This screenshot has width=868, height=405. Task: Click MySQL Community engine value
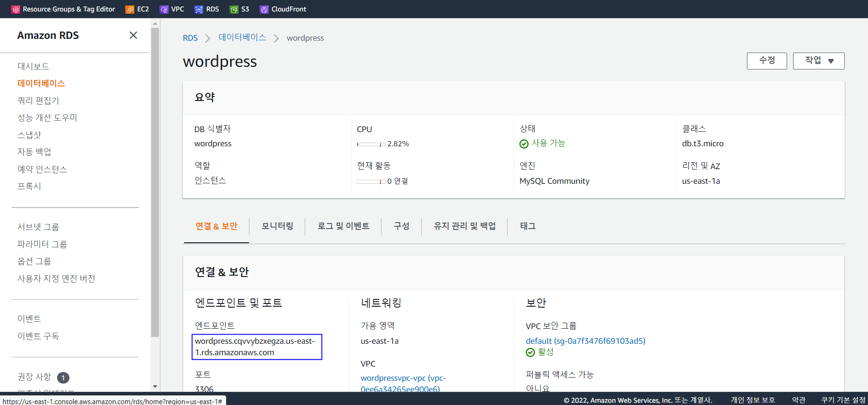554,181
